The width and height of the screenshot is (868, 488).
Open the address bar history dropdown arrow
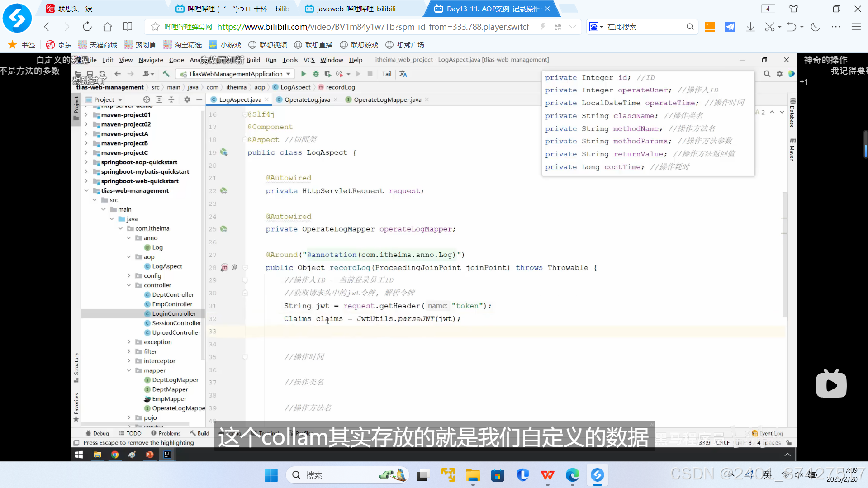click(573, 27)
